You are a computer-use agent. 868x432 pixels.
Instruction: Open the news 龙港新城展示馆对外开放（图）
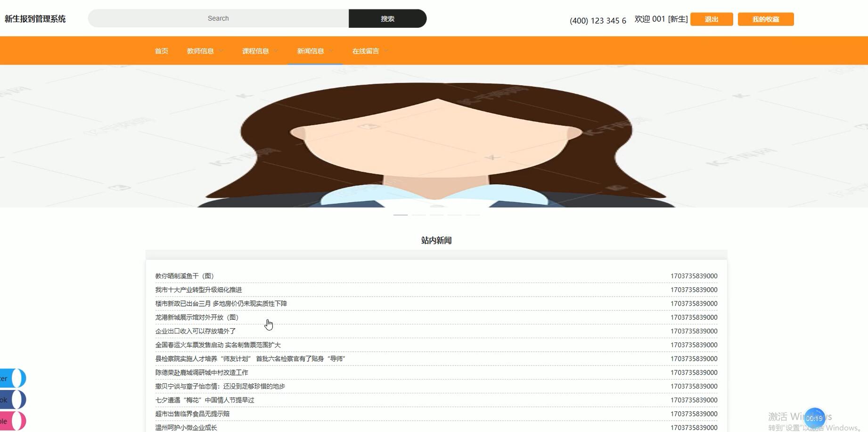coord(197,317)
